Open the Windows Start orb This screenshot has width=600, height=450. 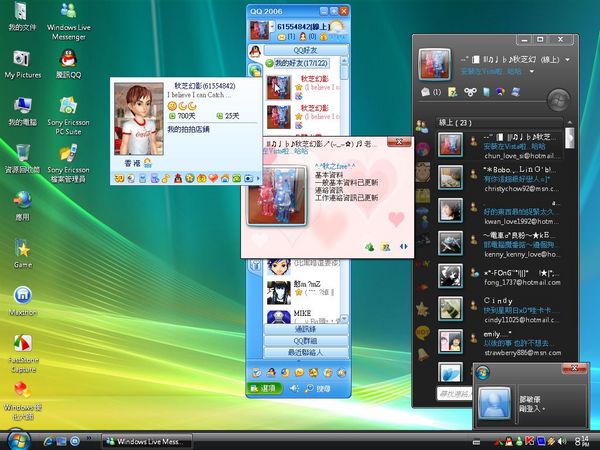tap(18, 441)
